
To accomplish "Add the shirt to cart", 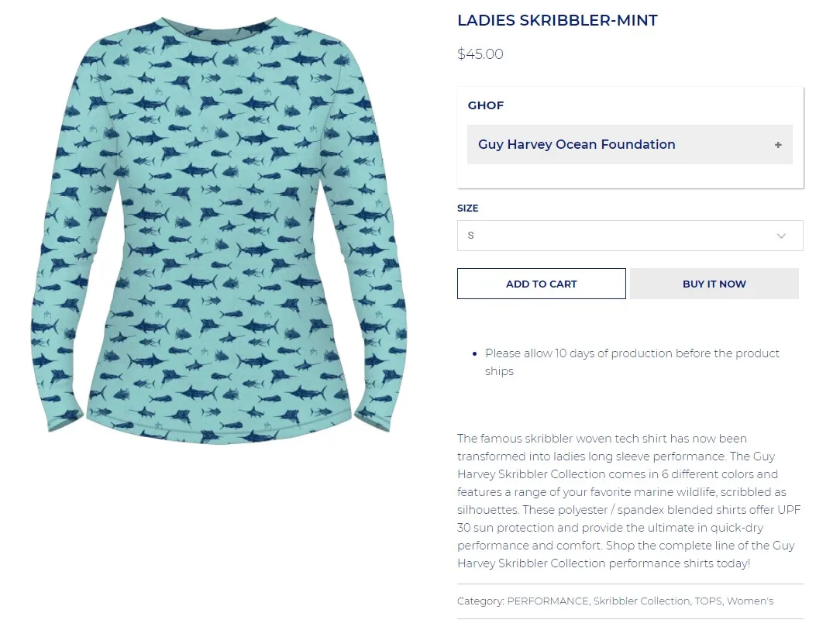I will [x=541, y=284].
